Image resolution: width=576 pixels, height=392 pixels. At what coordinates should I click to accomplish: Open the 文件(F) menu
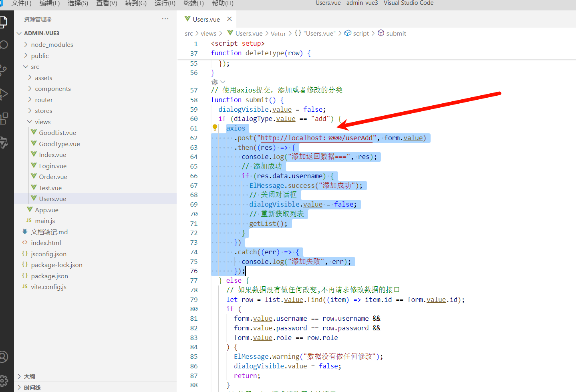[22, 3]
